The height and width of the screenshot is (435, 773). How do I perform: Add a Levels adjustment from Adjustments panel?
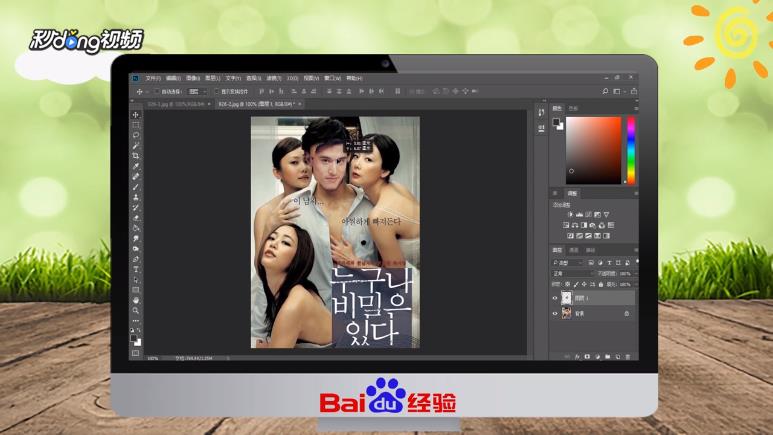579,215
